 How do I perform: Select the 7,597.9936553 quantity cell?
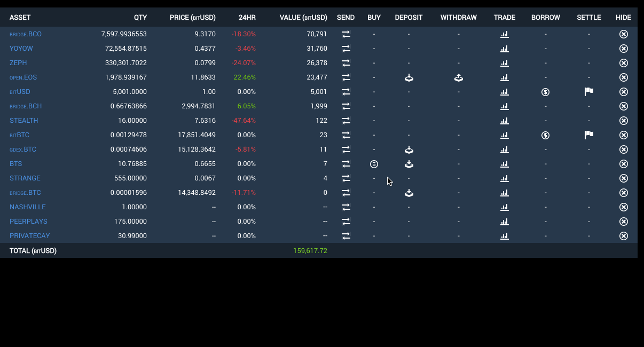point(124,34)
